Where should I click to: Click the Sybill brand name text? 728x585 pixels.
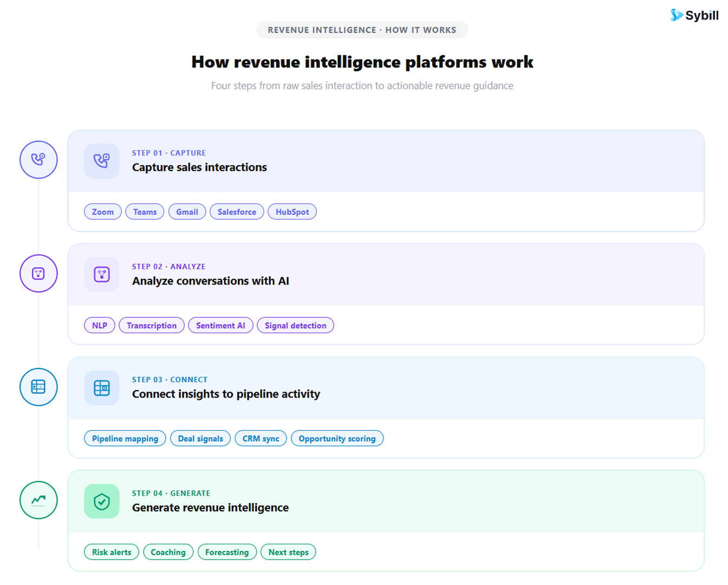pyautogui.click(x=702, y=15)
